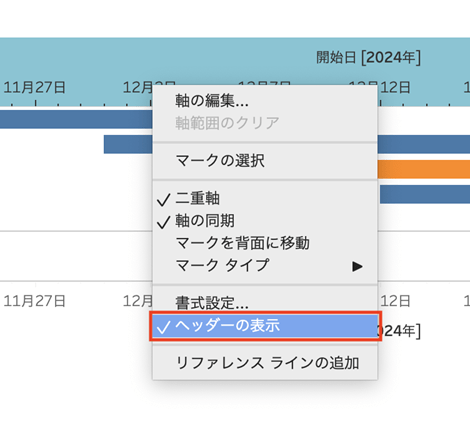Viewport: 470px width, 426px height.
Task: Select the blue bar below the orange bar
Action: click(425, 194)
